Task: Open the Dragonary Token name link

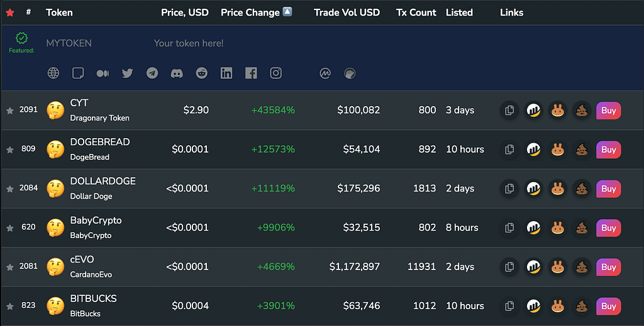Action: 100,118
